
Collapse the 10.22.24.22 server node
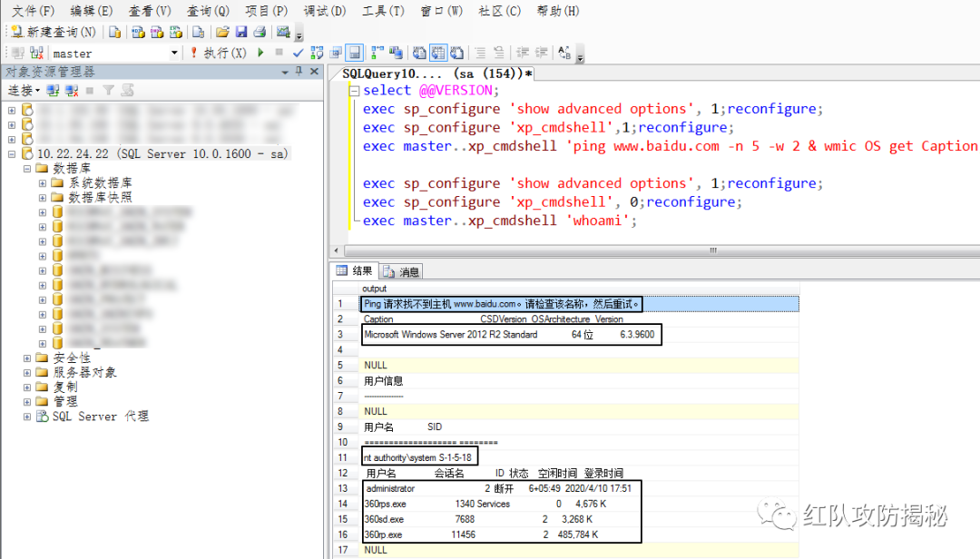point(12,154)
